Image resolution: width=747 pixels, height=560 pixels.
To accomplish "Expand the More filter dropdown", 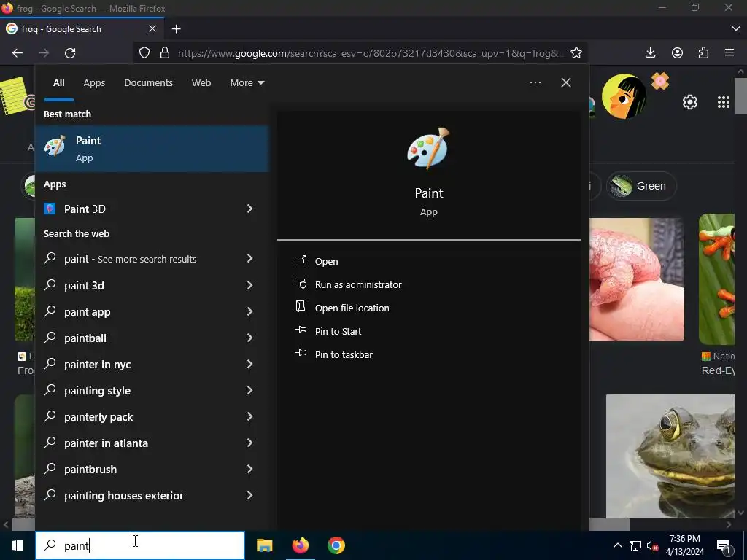I will (247, 83).
